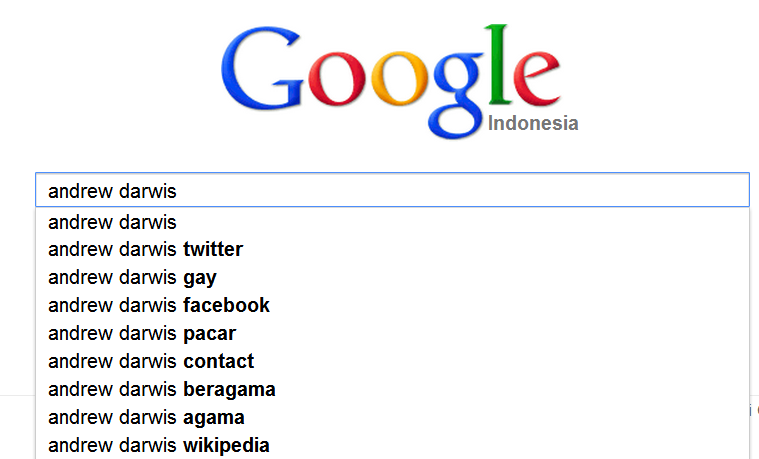
Task: Click the red letter e in the logo
Action: tap(536, 78)
